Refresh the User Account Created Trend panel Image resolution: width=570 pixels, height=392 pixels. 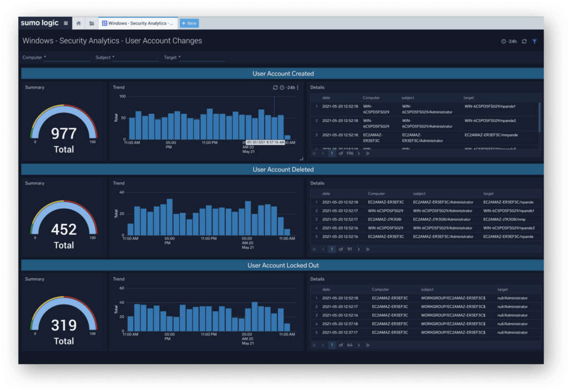pyautogui.click(x=275, y=87)
